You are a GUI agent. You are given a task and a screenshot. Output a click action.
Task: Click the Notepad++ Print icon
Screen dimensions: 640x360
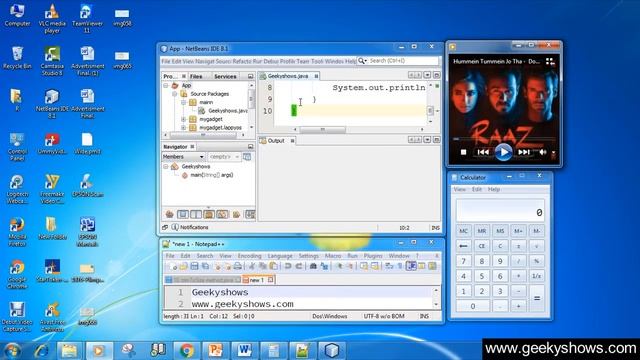tap(238, 267)
